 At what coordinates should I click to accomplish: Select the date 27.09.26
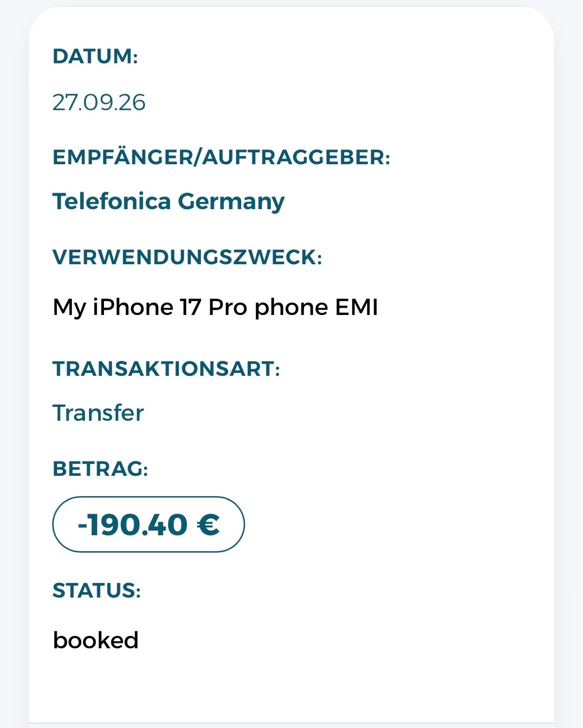pyautogui.click(x=99, y=102)
